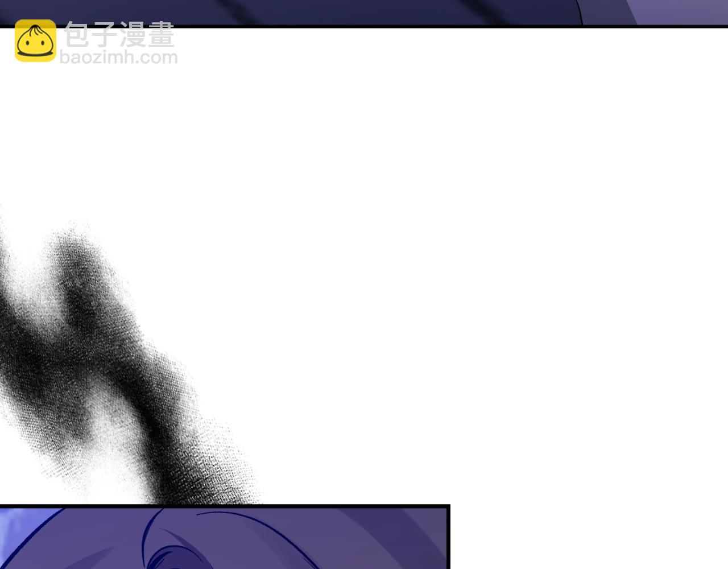Open the baozimh.com watermark link
This screenshot has height=569, width=728.
click(x=118, y=57)
